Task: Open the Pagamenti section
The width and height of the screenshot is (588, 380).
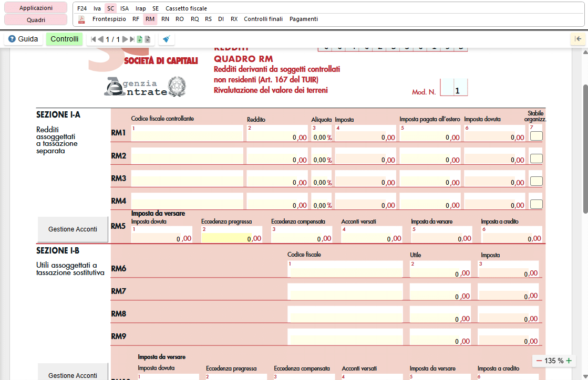Action: coord(303,19)
